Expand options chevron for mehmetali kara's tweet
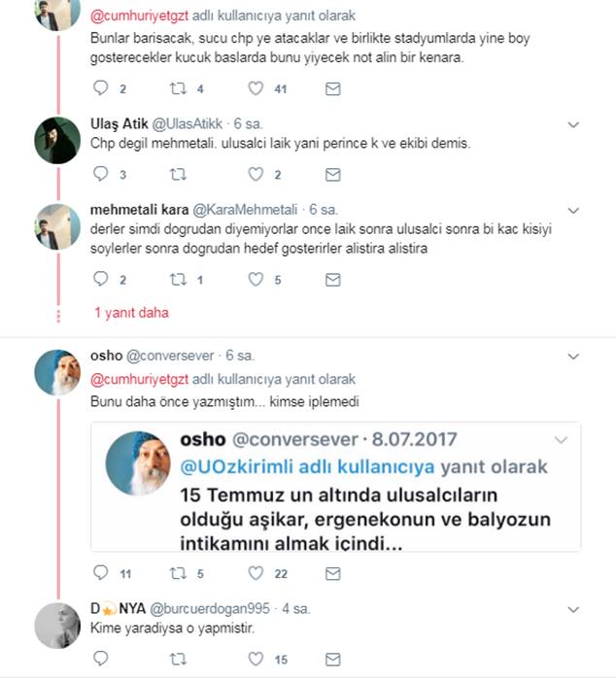This screenshot has width=616, height=680. [x=573, y=211]
